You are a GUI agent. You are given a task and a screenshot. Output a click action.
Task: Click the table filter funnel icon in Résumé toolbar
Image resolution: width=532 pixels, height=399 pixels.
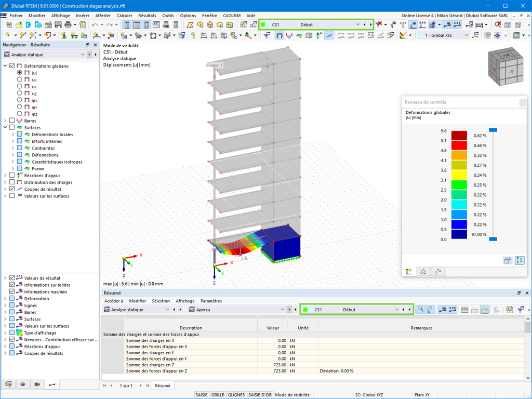pyautogui.click(x=521, y=310)
